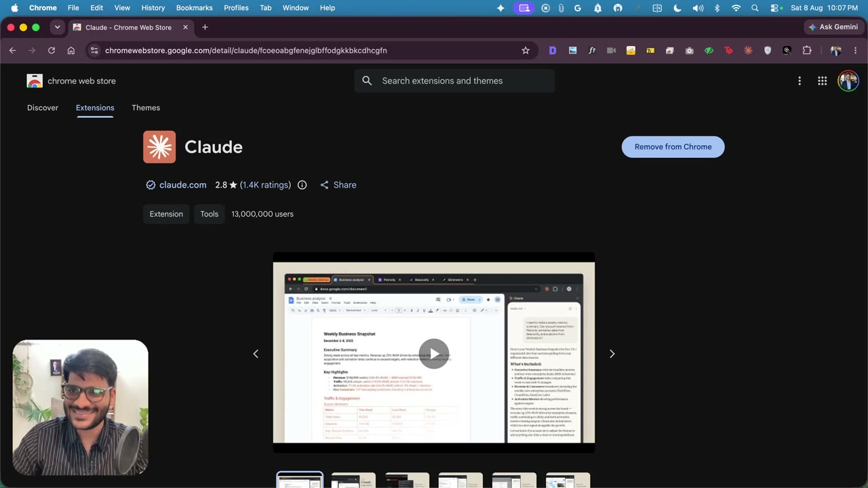
Task: Open the web store more options dots
Action: [x=800, y=81]
